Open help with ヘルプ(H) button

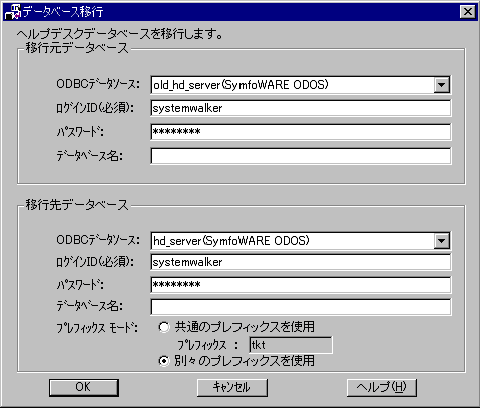[x=382, y=387]
